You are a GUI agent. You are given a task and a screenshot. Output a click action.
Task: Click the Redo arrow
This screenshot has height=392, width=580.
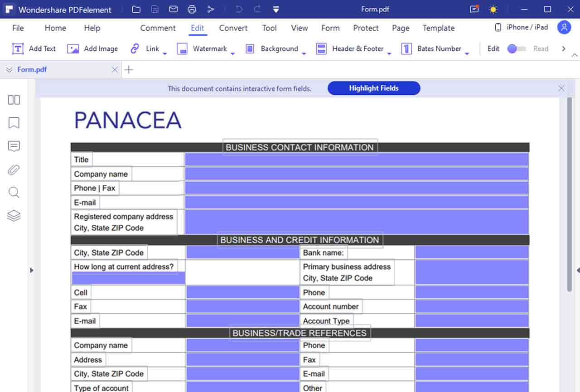pos(257,9)
